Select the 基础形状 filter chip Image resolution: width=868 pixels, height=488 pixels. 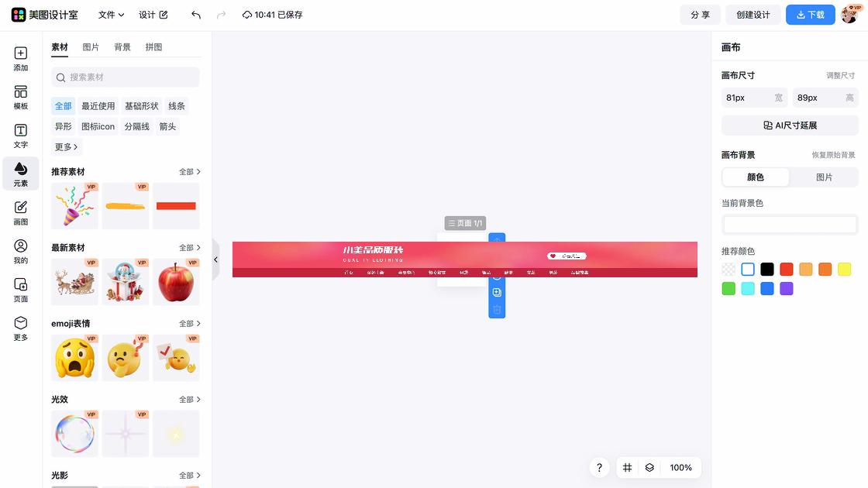(x=141, y=106)
